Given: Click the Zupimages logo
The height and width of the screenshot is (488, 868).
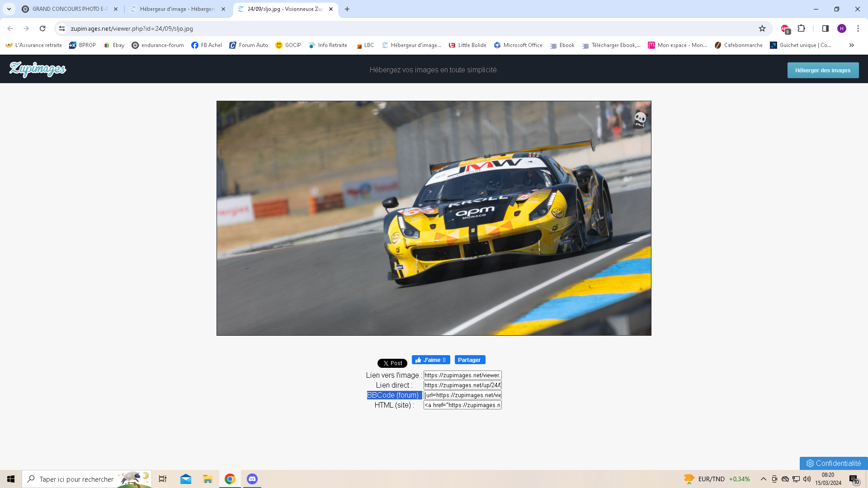Looking at the screenshot, I should (38, 69).
